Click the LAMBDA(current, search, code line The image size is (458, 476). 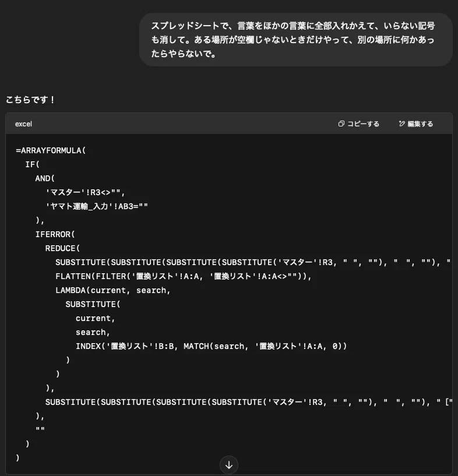[112, 290]
